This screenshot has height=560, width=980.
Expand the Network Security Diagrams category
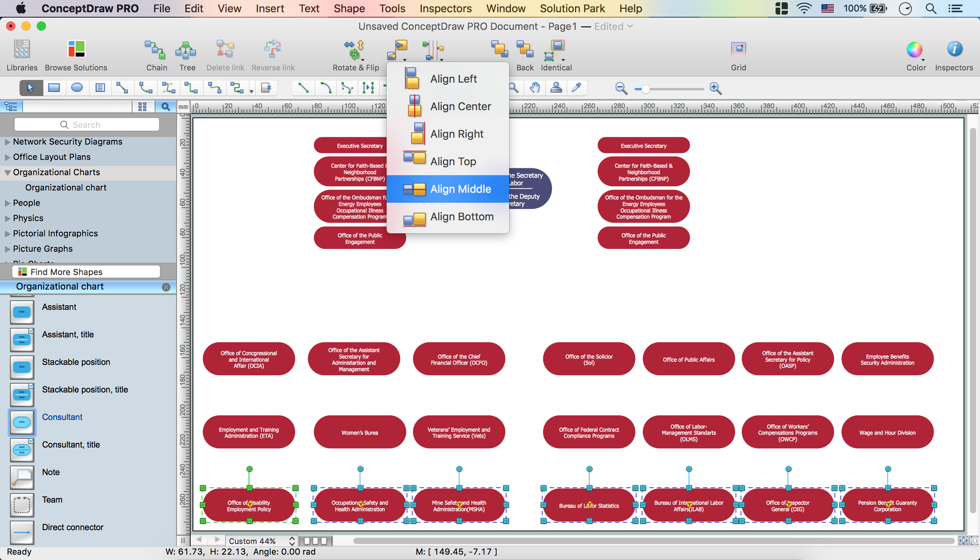[7, 142]
